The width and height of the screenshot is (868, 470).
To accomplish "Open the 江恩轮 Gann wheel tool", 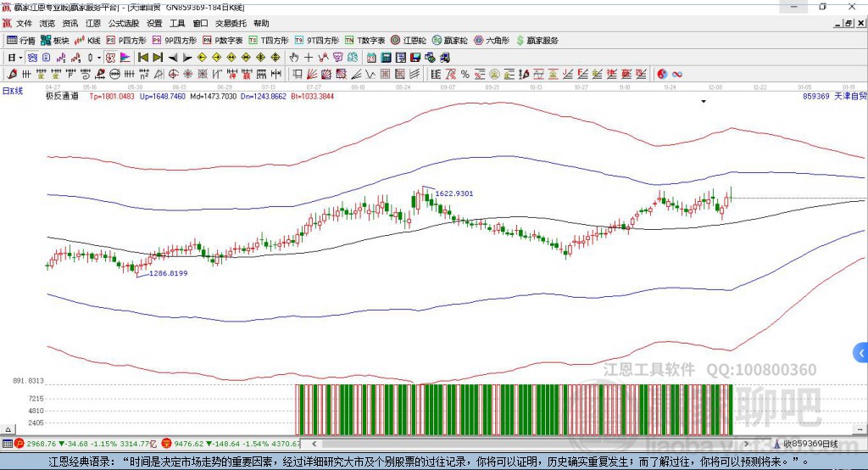I will coord(411,40).
